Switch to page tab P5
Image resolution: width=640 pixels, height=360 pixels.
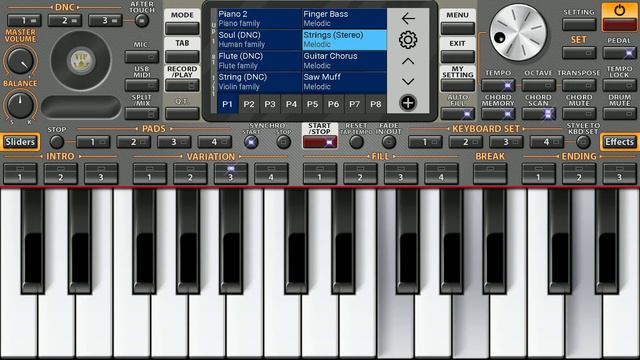pyautogui.click(x=312, y=104)
